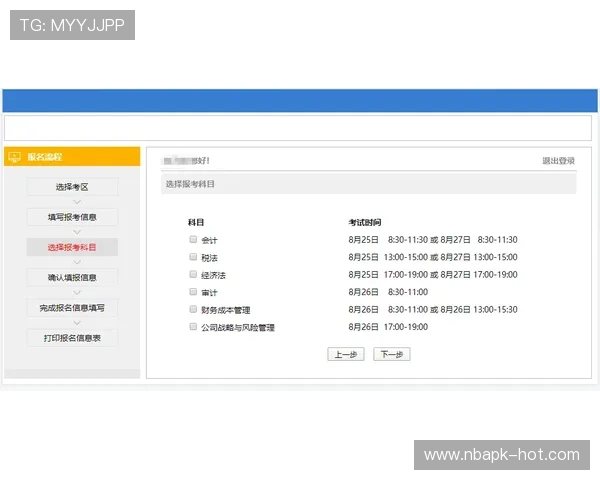Click the 8月25日 8:30-11:30 exam time text
The width and height of the screenshot is (600, 480).
click(x=388, y=240)
